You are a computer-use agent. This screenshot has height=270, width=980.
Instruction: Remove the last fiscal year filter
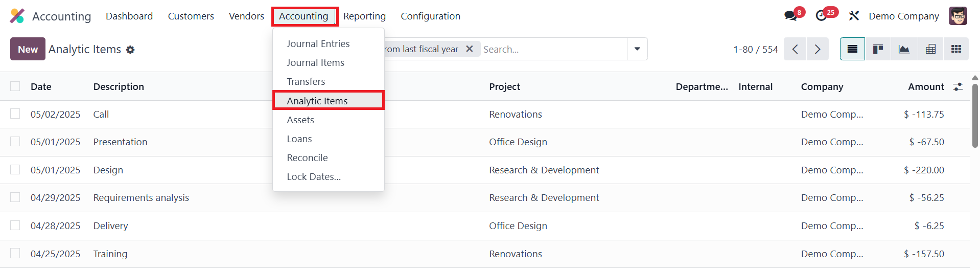click(x=470, y=49)
